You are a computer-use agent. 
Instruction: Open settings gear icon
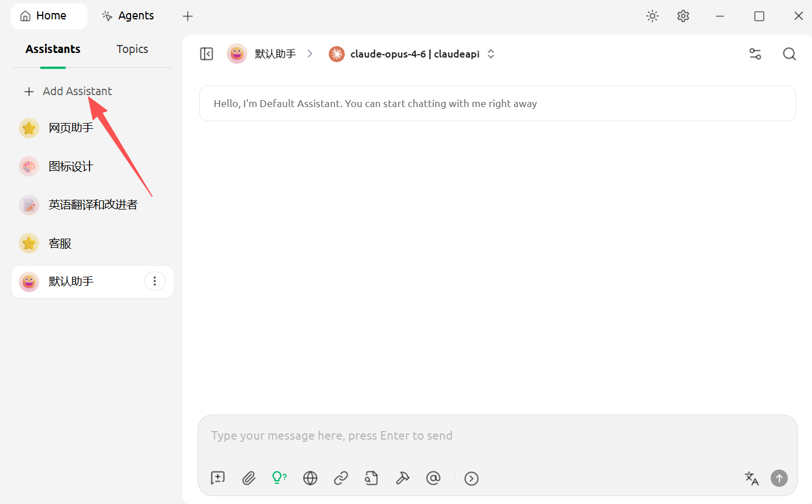(x=683, y=16)
